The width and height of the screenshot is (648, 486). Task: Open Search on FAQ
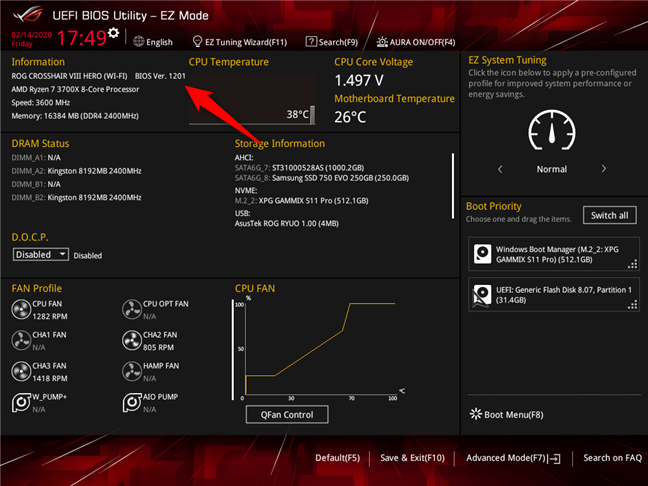(x=612, y=458)
